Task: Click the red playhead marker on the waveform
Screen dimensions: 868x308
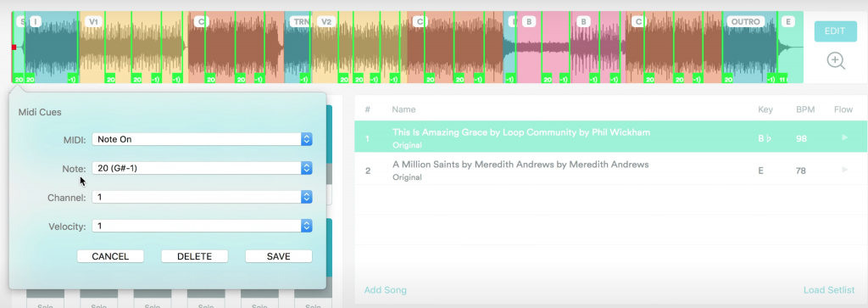Action: (14, 47)
